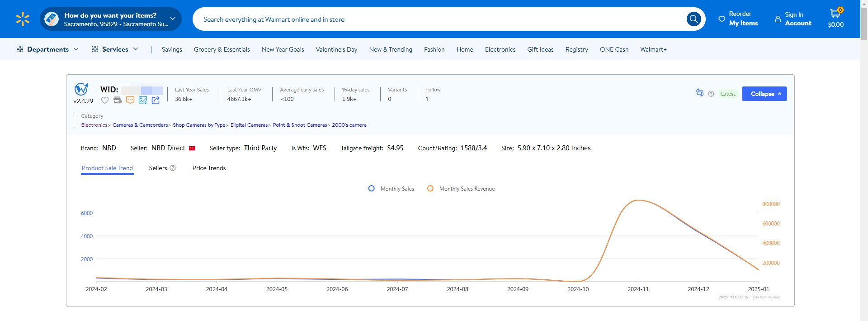Open Electronics in the nav bar

click(500, 49)
